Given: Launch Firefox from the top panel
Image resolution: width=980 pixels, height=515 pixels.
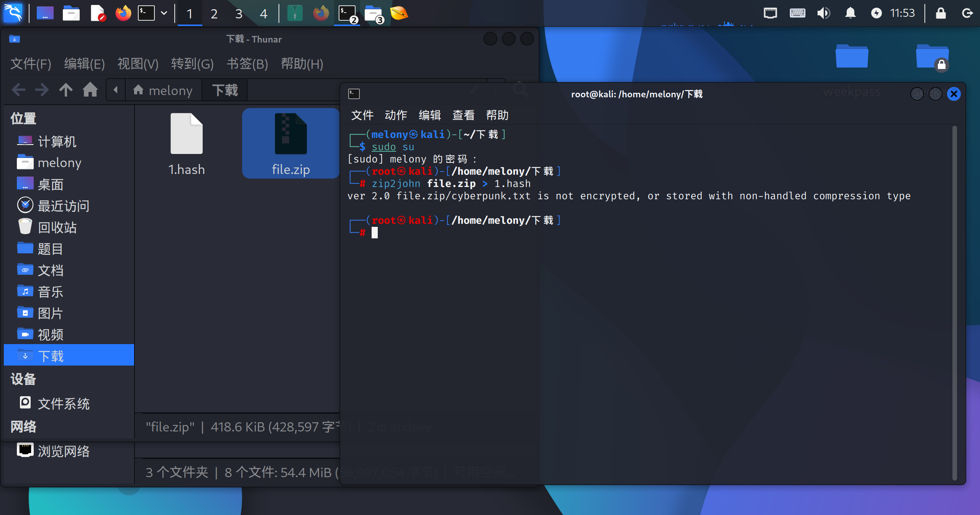Looking at the screenshot, I should coord(123,13).
